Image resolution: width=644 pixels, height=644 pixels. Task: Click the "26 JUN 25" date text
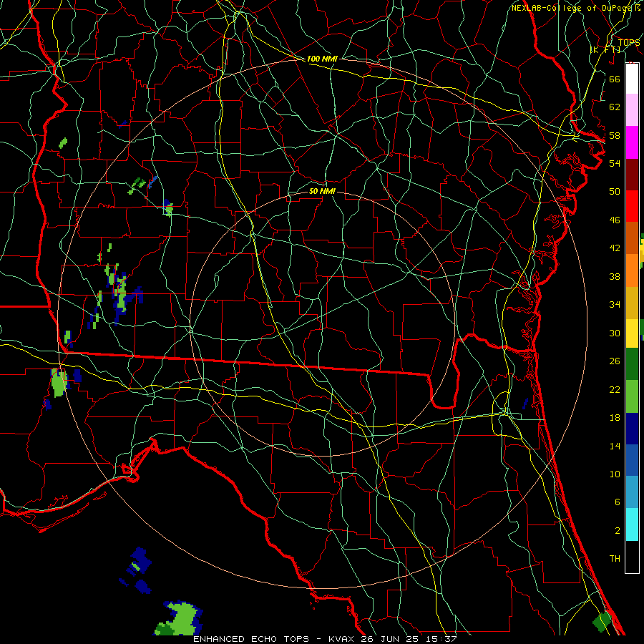point(391,639)
